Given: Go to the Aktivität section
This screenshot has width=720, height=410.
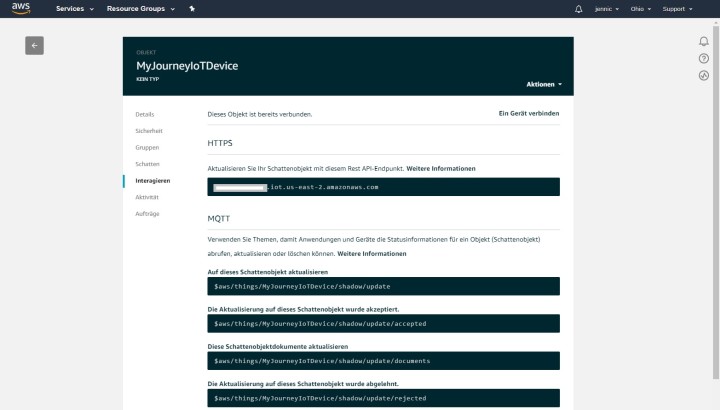Looking at the screenshot, I should pos(147,197).
